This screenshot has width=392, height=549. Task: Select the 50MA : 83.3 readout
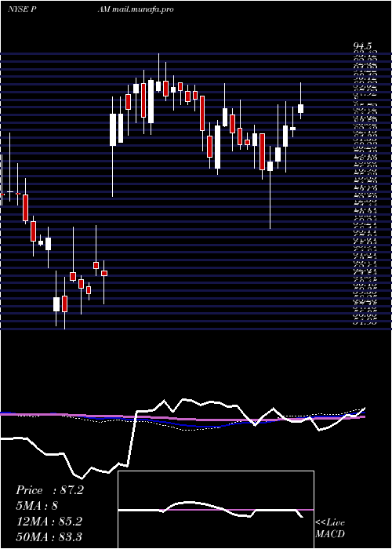coord(49,536)
